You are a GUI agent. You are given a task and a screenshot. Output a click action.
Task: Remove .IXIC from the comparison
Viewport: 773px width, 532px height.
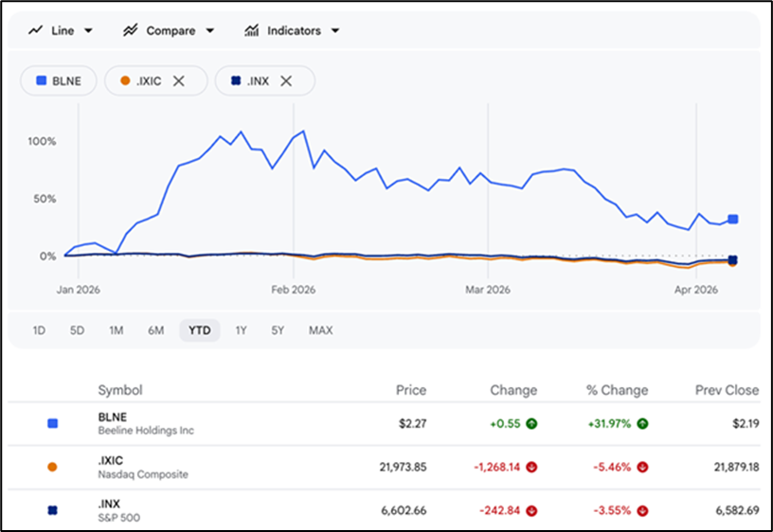[x=178, y=81]
